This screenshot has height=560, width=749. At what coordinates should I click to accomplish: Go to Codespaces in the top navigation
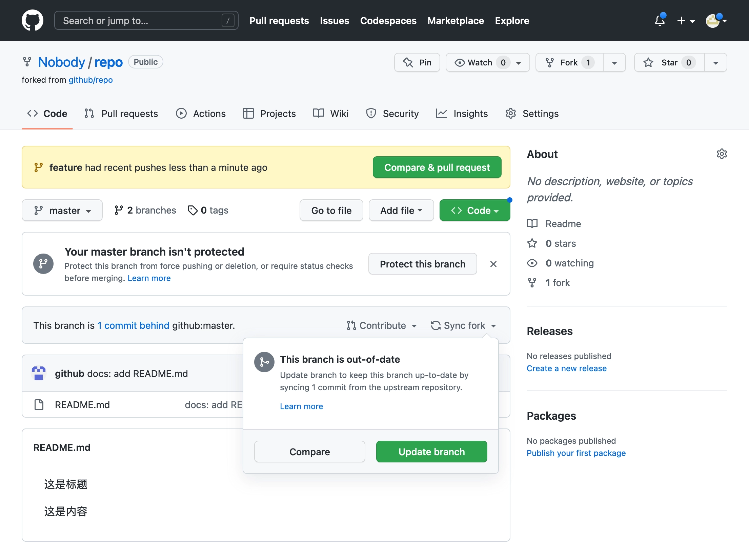(x=388, y=21)
